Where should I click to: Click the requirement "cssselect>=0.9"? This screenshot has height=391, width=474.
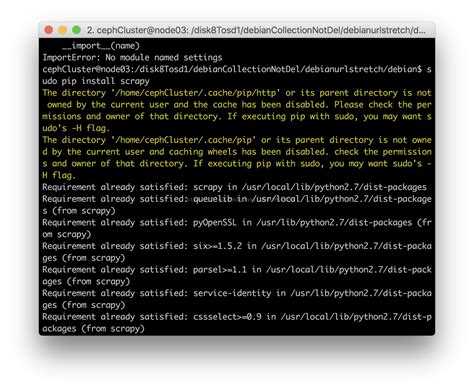227,317
